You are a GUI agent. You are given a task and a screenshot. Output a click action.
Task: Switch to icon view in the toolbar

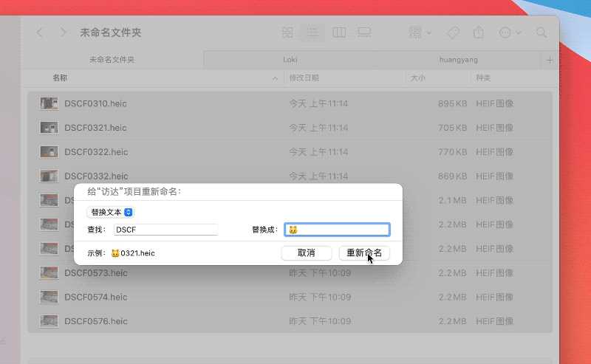pyautogui.click(x=287, y=32)
